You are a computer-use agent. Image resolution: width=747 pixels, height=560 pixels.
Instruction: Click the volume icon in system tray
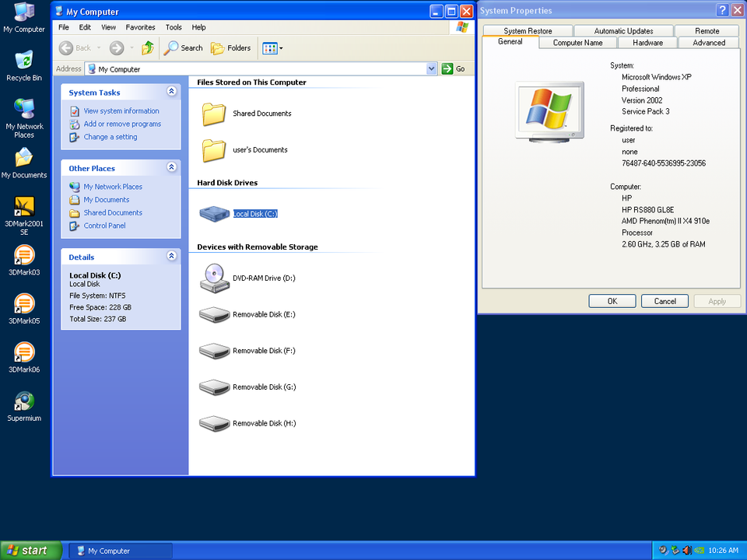click(687, 550)
